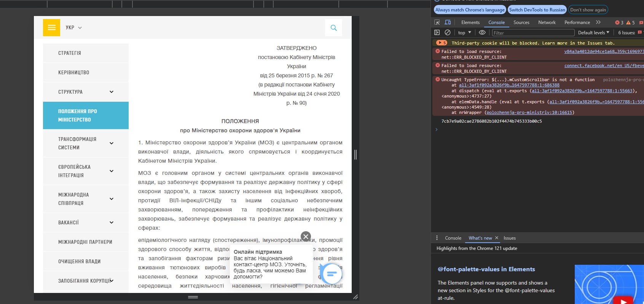Click the 'Switch DevTools to Russian' button
The width and height of the screenshot is (644, 304).
pyautogui.click(x=537, y=10)
